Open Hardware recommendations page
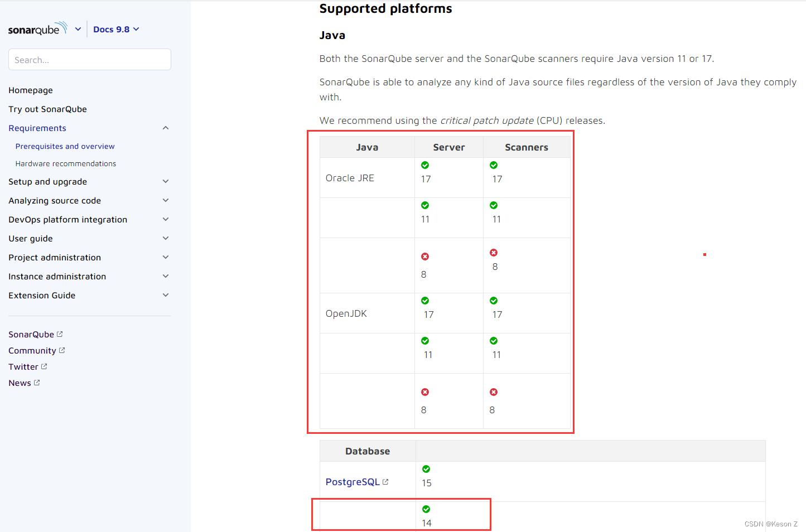Viewport: 806px width, 532px height. pyautogui.click(x=66, y=163)
